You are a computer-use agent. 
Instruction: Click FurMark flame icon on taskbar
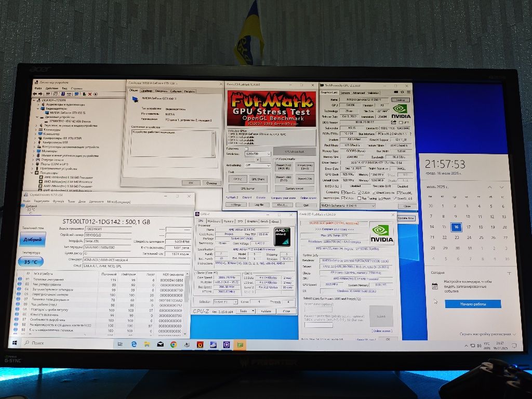(200, 344)
